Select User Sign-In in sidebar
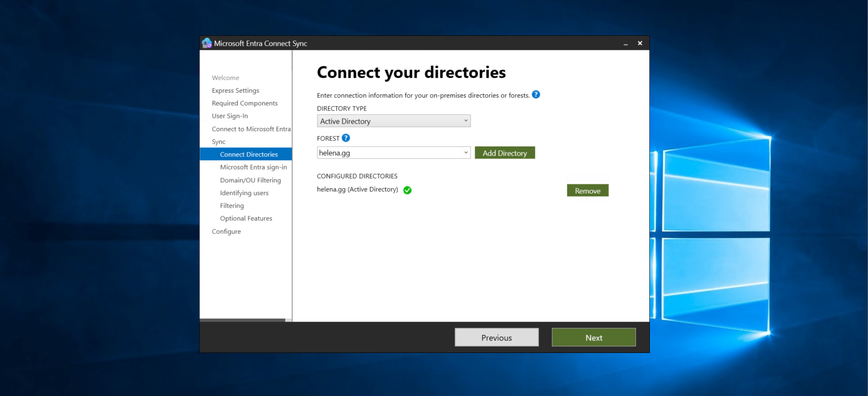868x396 pixels. point(230,116)
